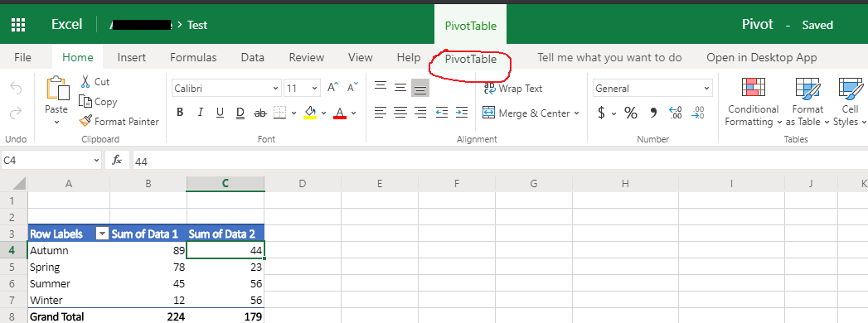Screen dimensions: 868x323
Task: Click the Cut scissors icon
Action: [85, 82]
